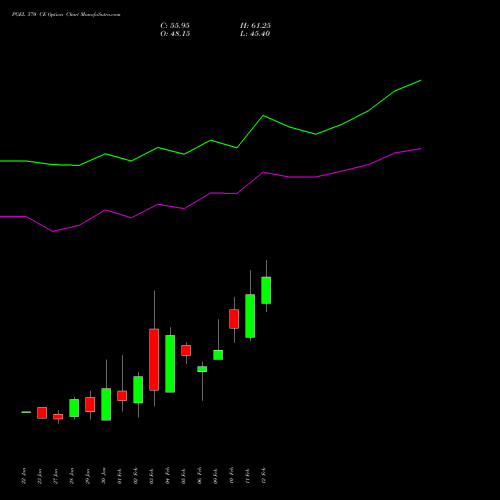The width and height of the screenshot is (500, 500).
Task: Click the 04 Feb date axis label
Action: pos(168,475)
